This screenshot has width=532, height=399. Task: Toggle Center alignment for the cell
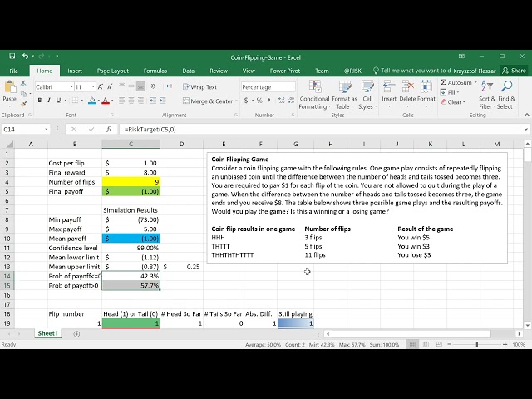click(131, 101)
